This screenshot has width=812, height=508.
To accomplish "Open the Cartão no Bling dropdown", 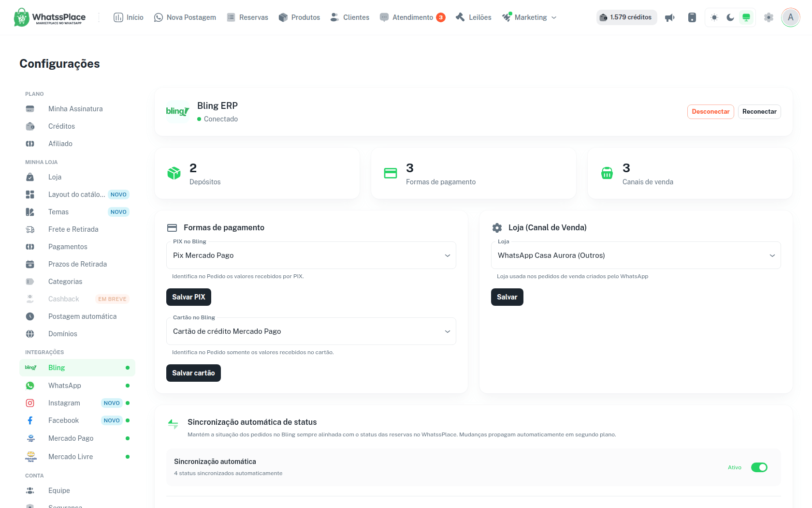I will pos(311,331).
